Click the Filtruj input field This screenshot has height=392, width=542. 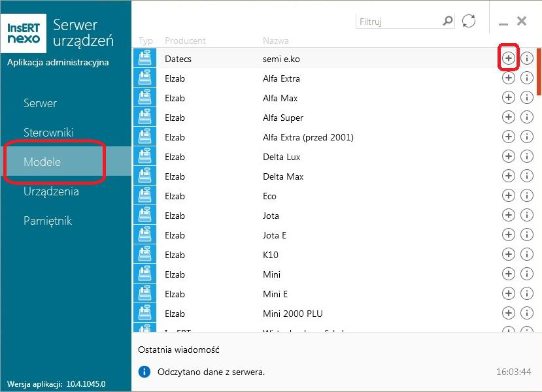tap(399, 22)
